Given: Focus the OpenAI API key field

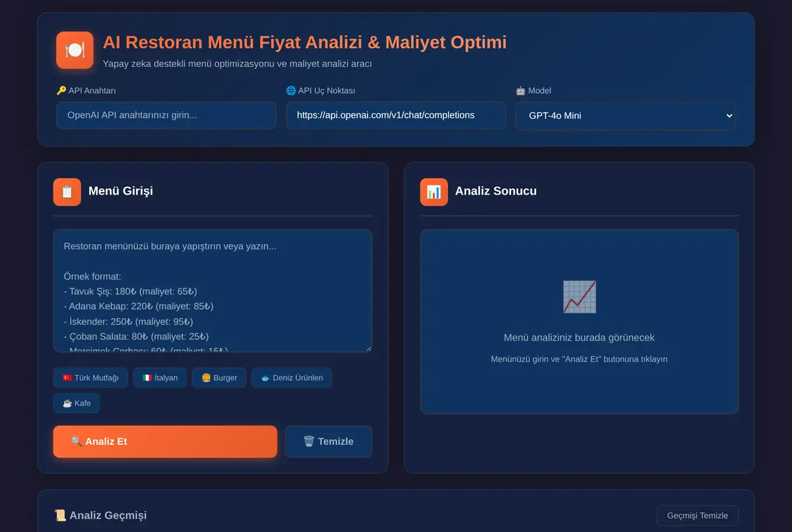Looking at the screenshot, I should tap(166, 116).
